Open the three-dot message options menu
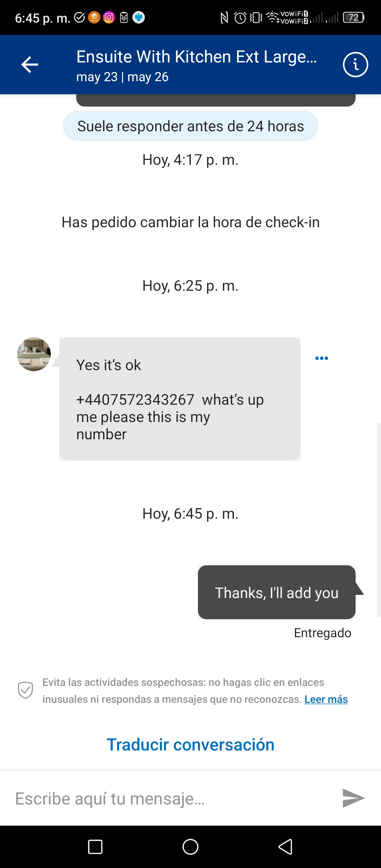 click(321, 358)
